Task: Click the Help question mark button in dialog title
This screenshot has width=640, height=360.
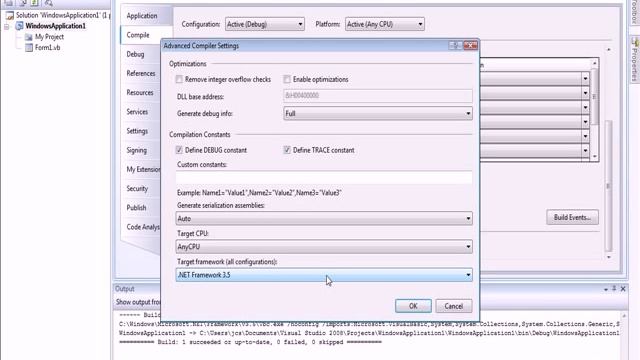Action: click(x=455, y=45)
